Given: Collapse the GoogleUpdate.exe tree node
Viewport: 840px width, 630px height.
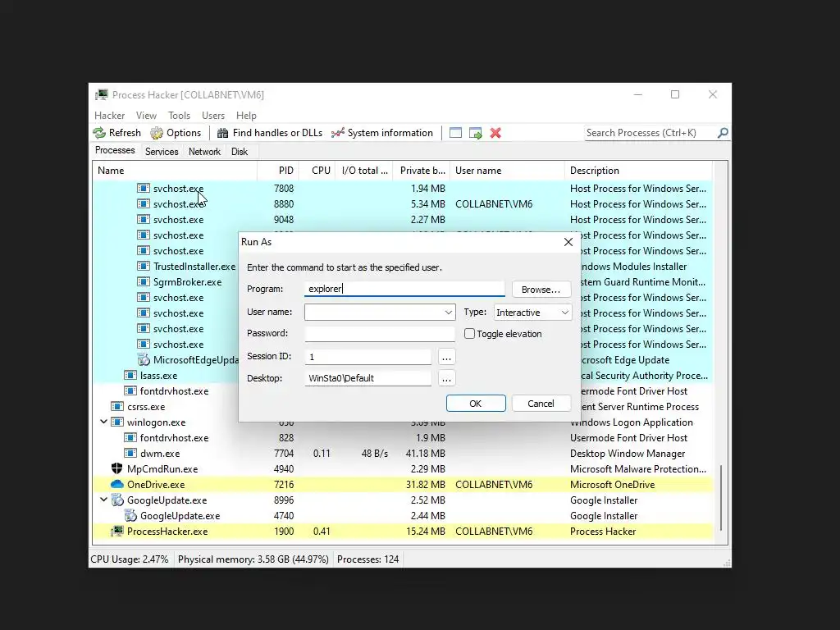Looking at the screenshot, I should (103, 500).
